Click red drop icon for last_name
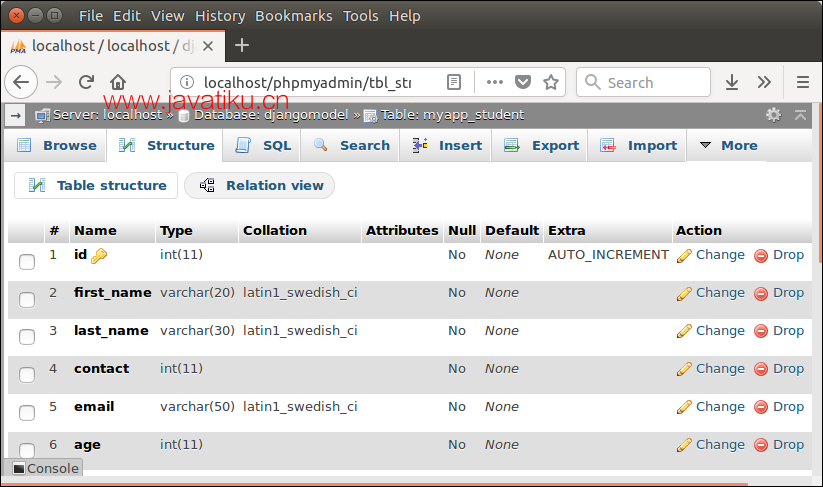 click(761, 332)
